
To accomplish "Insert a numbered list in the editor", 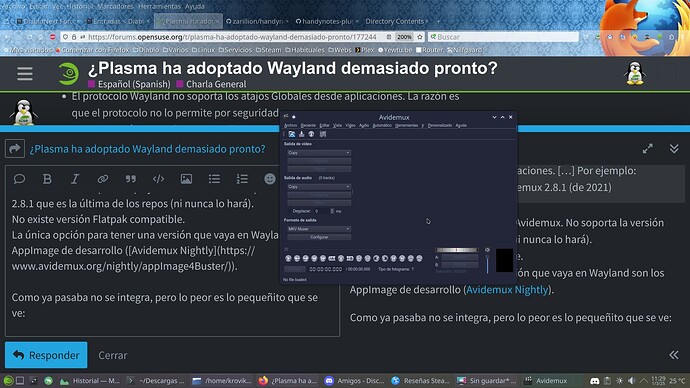I will coord(242,179).
